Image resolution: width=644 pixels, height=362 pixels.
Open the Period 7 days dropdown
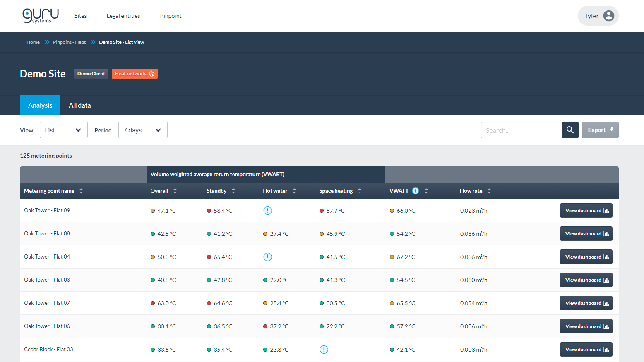pyautogui.click(x=143, y=130)
